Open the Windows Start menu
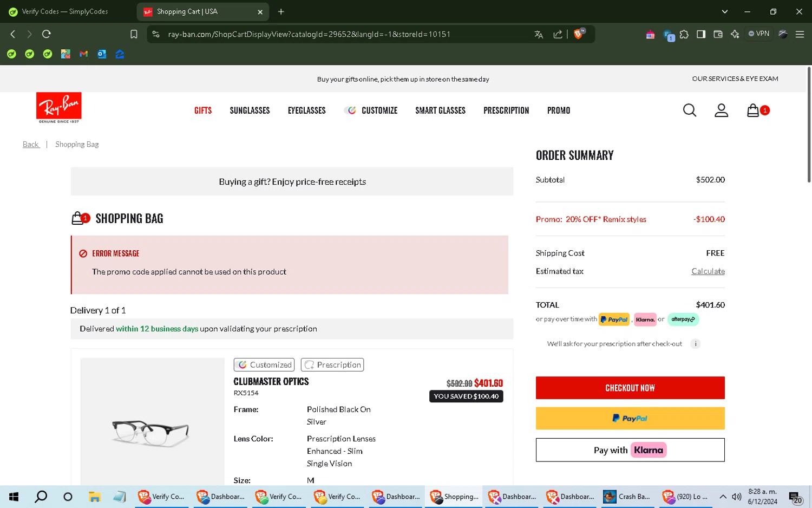This screenshot has height=508, width=812. click(14, 497)
